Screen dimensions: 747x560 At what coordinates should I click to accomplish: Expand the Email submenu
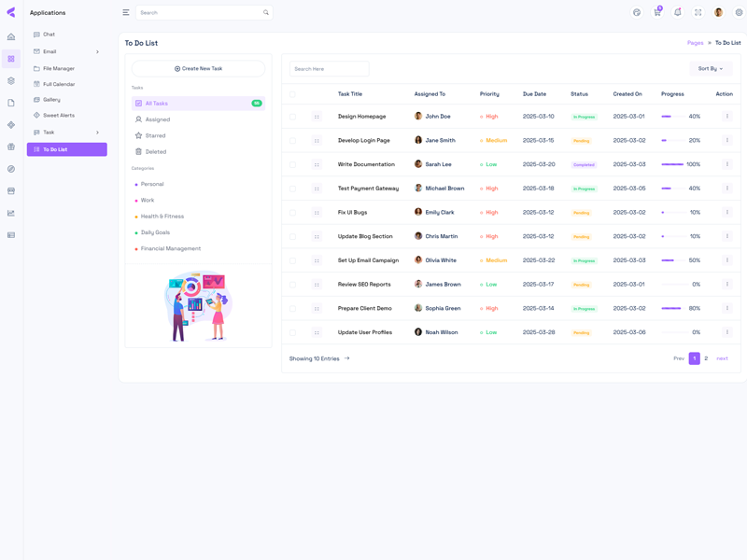tap(97, 52)
